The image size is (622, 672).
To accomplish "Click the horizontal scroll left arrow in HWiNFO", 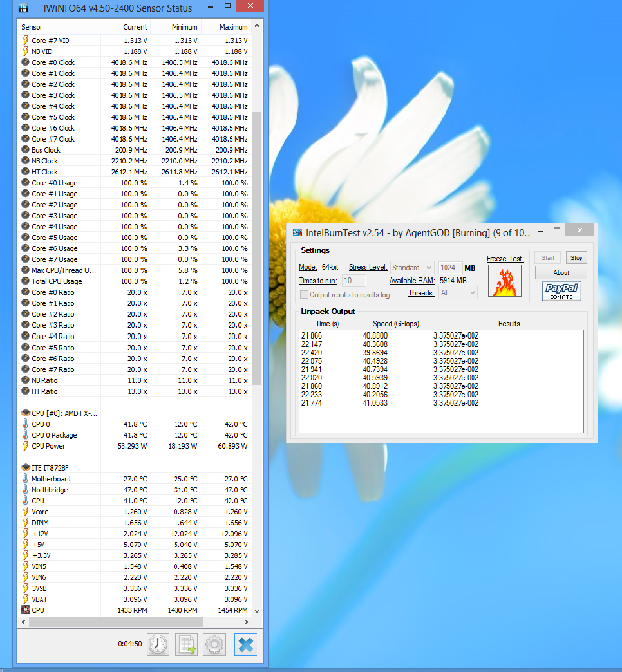I will pos(23,622).
